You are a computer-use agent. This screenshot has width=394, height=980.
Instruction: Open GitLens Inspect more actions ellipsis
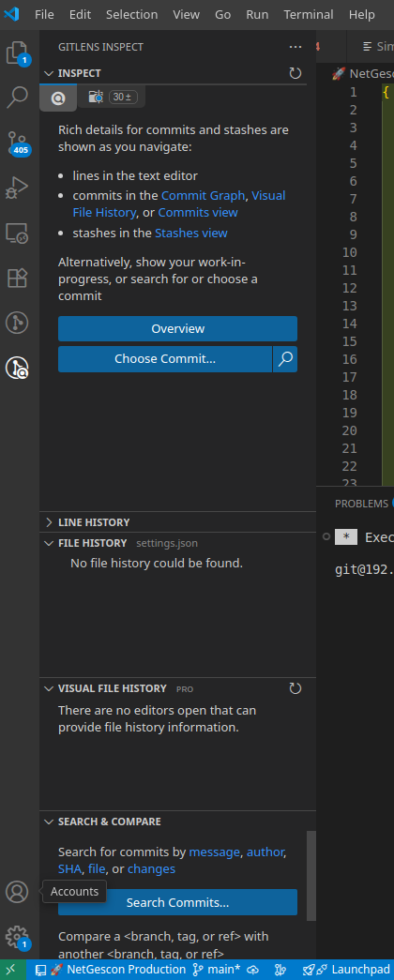click(295, 47)
